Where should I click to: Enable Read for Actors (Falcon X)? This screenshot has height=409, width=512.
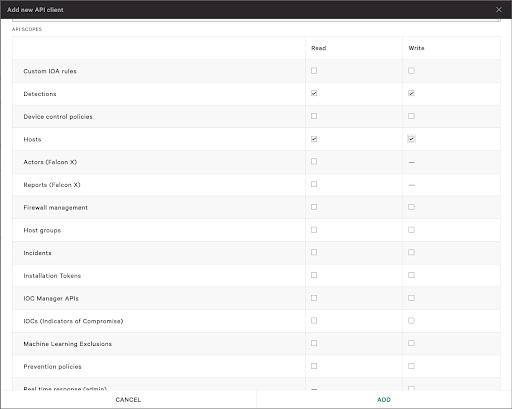click(314, 161)
